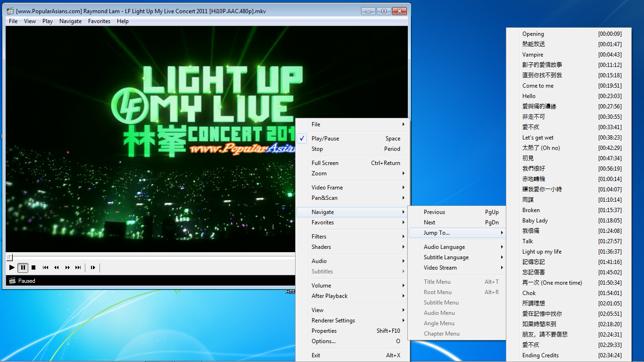This screenshot has width=644, height=362.
Task: Open the File menu in menu bar
Action: click(x=13, y=21)
